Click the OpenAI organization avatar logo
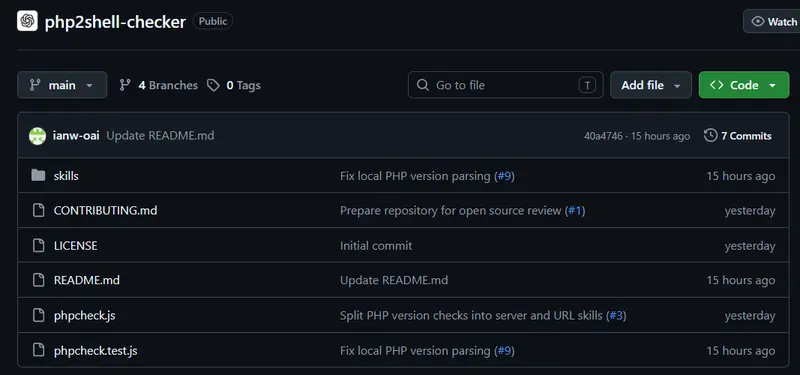Viewport: 800px width, 375px height. click(27, 21)
